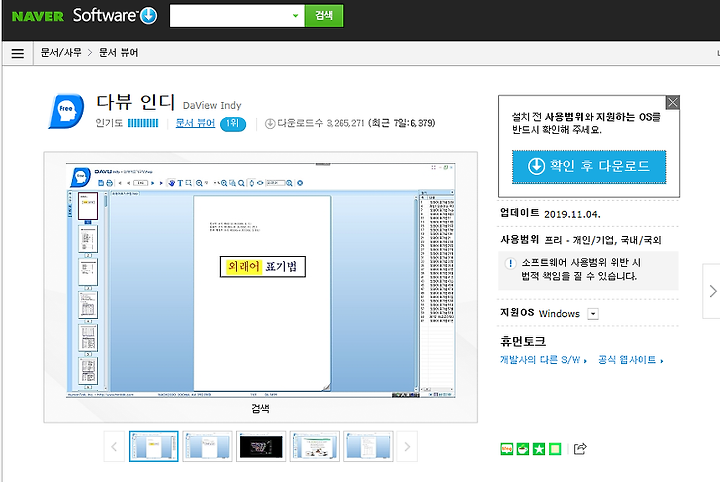
Task: Open the 문서 뷰어 category link
Action: pyautogui.click(x=195, y=123)
